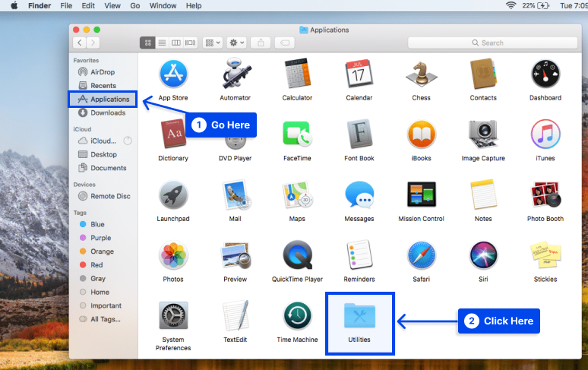This screenshot has width=588, height=370.
Task: Open the Contacts app icon
Action: (x=483, y=74)
